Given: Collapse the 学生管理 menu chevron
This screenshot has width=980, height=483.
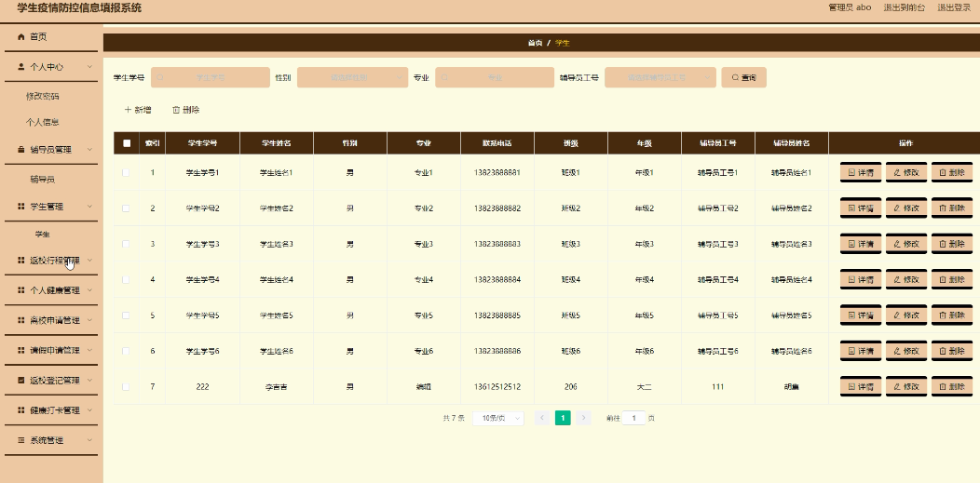Looking at the screenshot, I should [x=90, y=207].
